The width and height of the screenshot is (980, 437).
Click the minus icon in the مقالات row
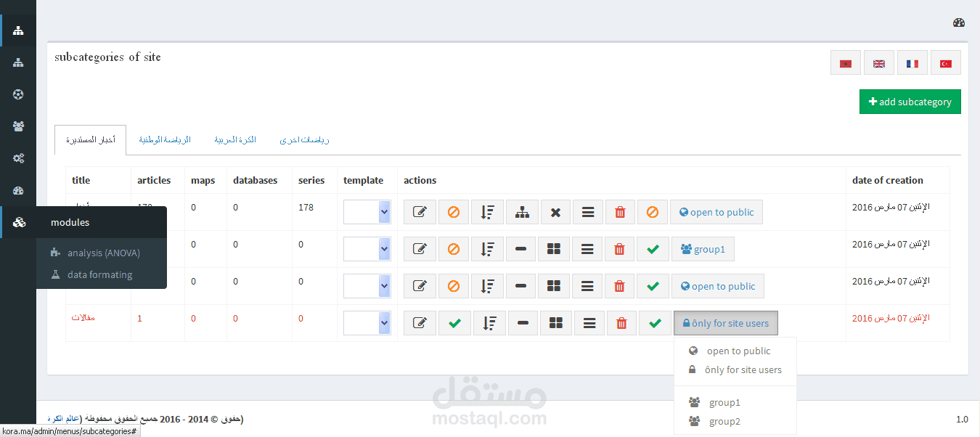523,323
